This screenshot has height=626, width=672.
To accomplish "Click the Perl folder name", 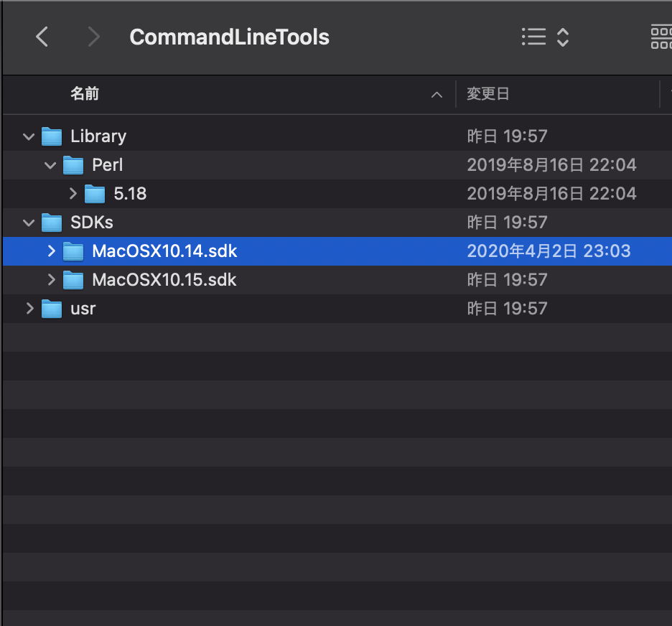I will click(108, 165).
